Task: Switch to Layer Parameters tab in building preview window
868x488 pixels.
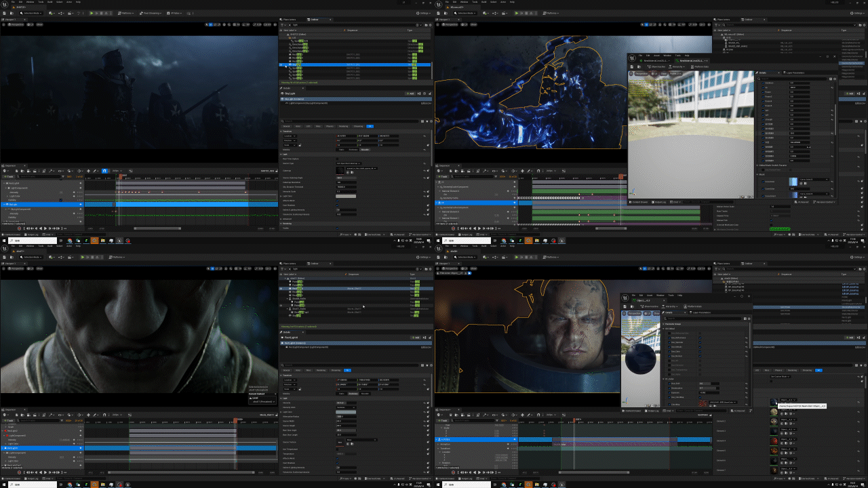Action: (x=793, y=73)
